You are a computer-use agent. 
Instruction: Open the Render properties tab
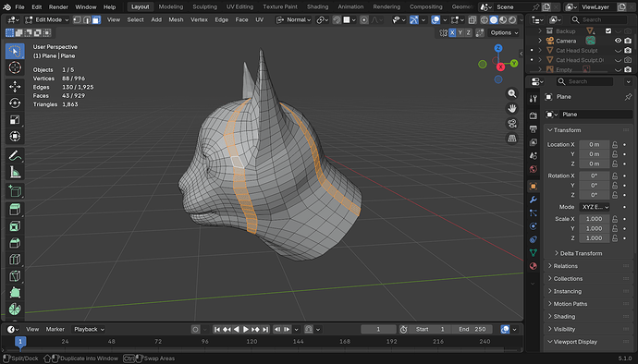pyautogui.click(x=533, y=115)
